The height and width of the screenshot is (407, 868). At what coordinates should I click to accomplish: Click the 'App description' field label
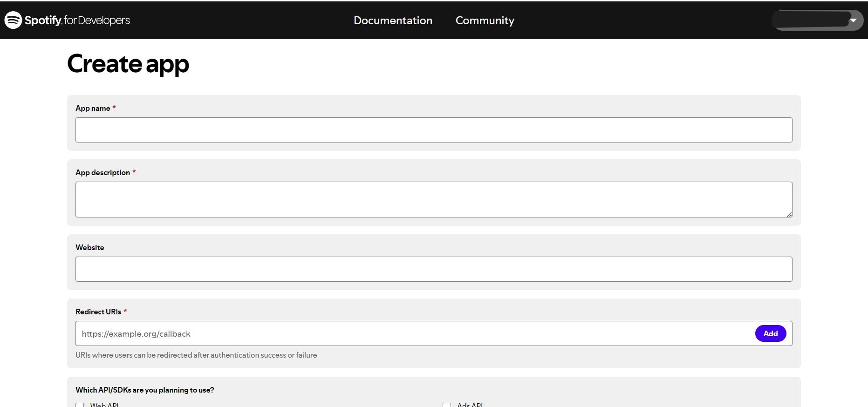(103, 172)
